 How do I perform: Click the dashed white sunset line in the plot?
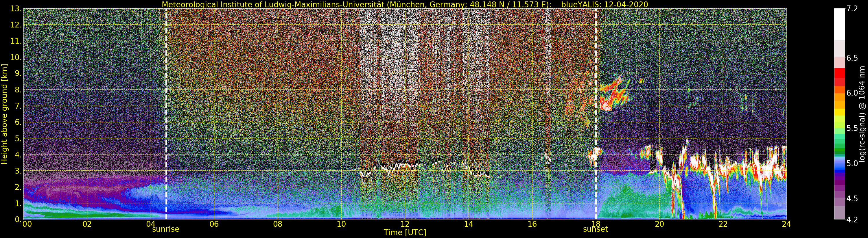tap(596, 114)
